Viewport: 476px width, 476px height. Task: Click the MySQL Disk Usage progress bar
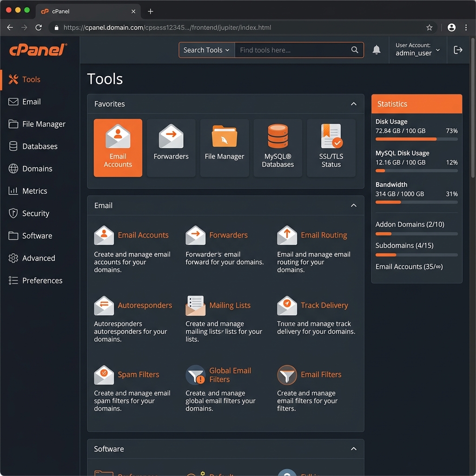pyautogui.click(x=416, y=171)
